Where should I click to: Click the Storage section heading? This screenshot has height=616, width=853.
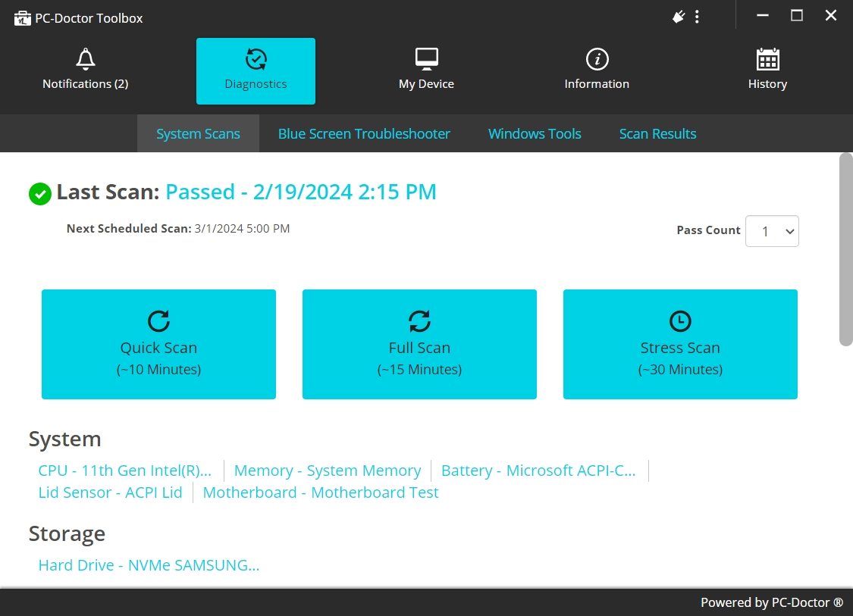pyautogui.click(x=67, y=533)
